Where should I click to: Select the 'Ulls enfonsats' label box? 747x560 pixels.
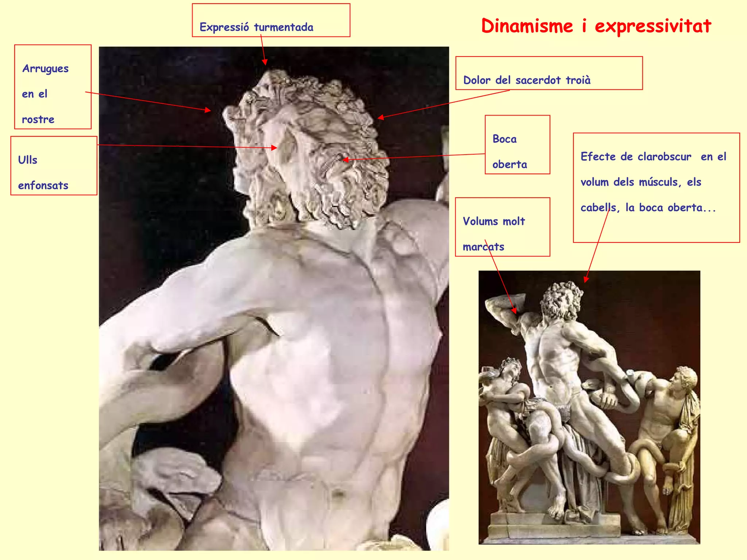point(54,166)
